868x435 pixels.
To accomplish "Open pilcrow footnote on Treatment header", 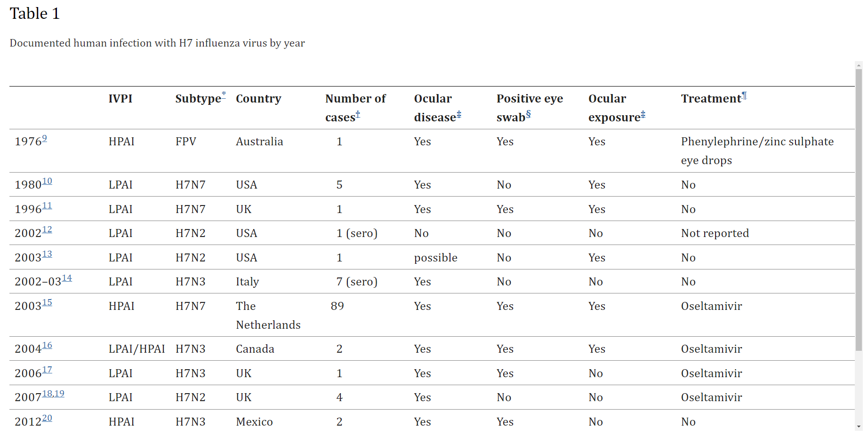I will [744, 96].
